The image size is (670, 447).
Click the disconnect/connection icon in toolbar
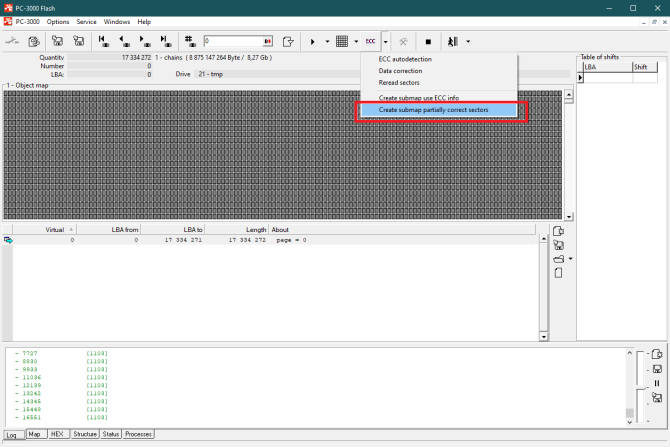coord(12,41)
